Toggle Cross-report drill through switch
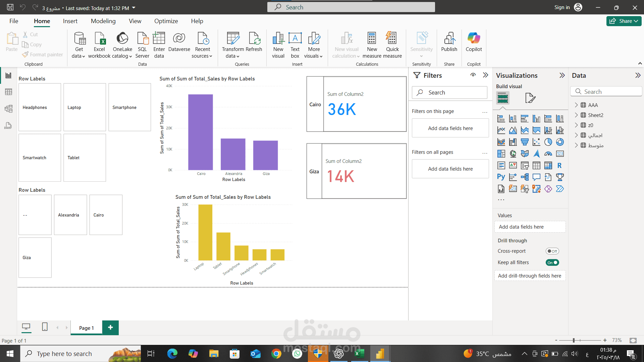Image resolution: width=644 pixels, height=362 pixels. [552, 251]
